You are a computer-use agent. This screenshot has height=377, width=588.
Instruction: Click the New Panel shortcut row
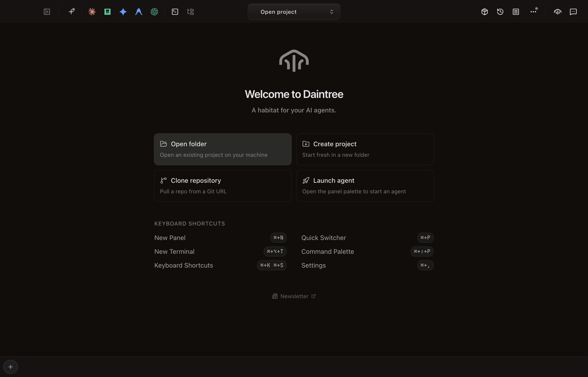[x=220, y=238]
